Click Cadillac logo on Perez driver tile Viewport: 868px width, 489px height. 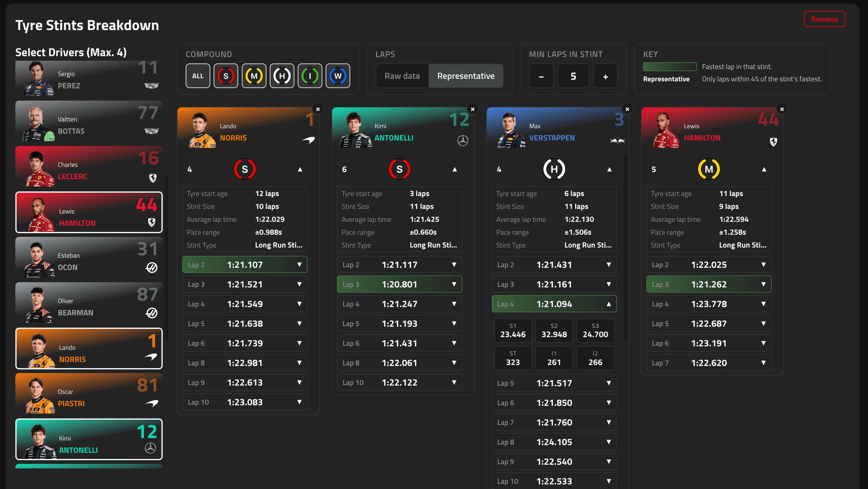pos(152,86)
